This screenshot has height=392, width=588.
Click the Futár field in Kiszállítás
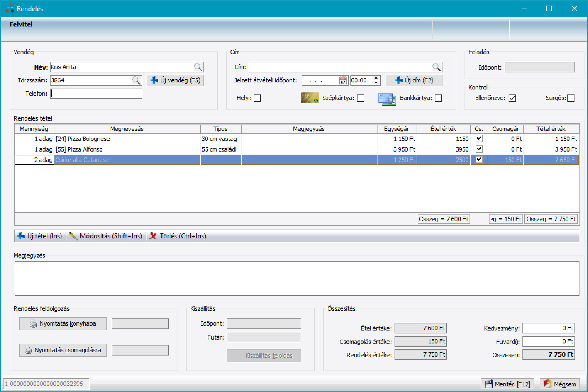(264, 337)
